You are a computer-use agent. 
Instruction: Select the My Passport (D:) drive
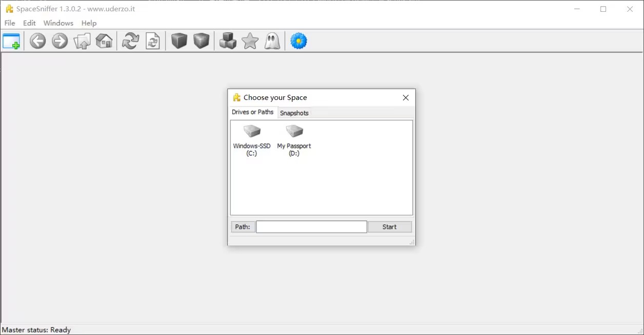coord(294,140)
